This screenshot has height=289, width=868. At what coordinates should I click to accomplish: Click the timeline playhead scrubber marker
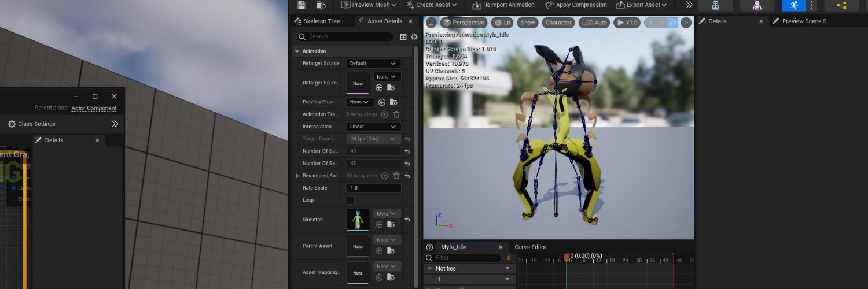point(567,257)
